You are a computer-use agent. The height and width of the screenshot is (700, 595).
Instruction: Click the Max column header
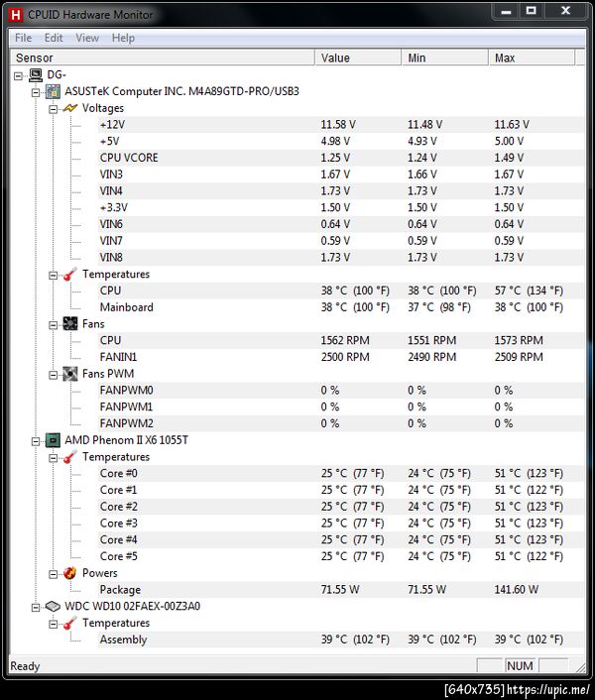(532, 58)
